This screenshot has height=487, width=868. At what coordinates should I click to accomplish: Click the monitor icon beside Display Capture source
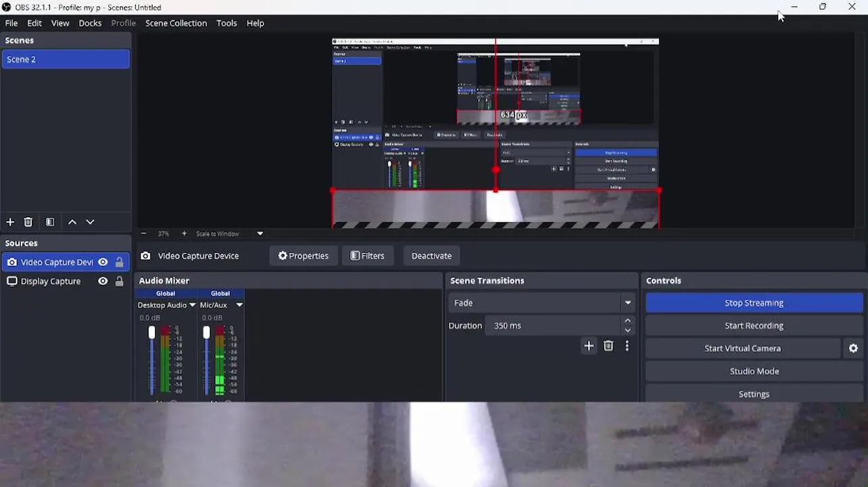[x=11, y=281]
